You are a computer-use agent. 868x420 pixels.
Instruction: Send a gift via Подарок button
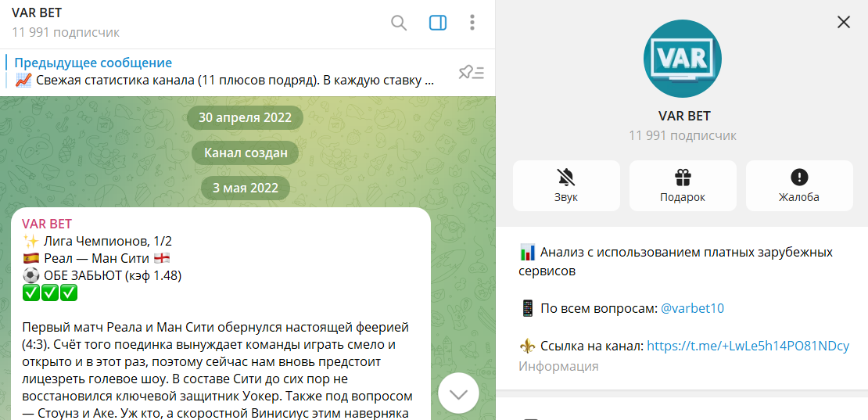point(683,185)
